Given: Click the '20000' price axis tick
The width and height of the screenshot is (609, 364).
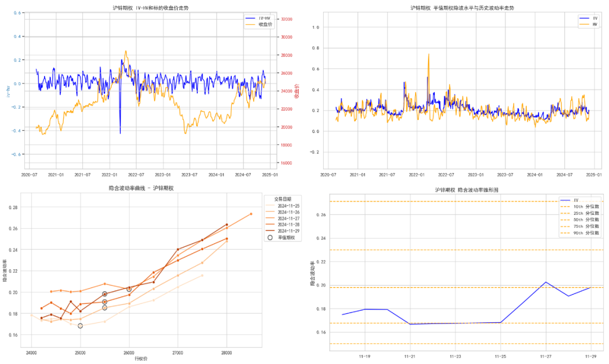Looking at the screenshot, I should tap(286, 127).
